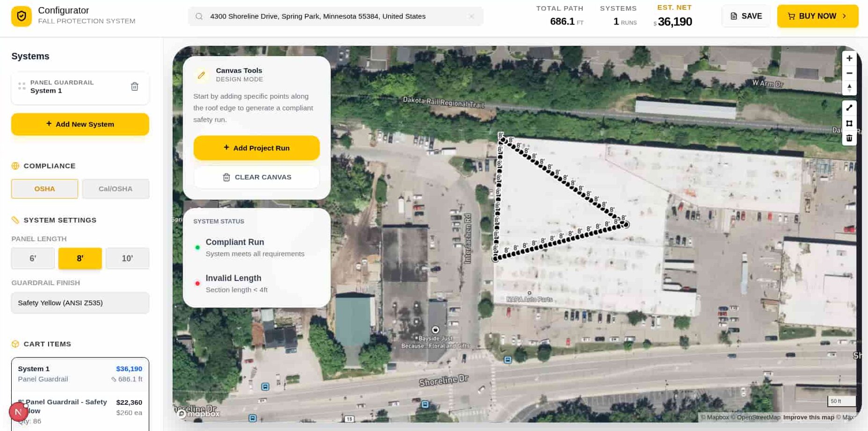Click Clear Canvas to remove the run
Viewport: 868px width, 431px height.
click(x=256, y=177)
